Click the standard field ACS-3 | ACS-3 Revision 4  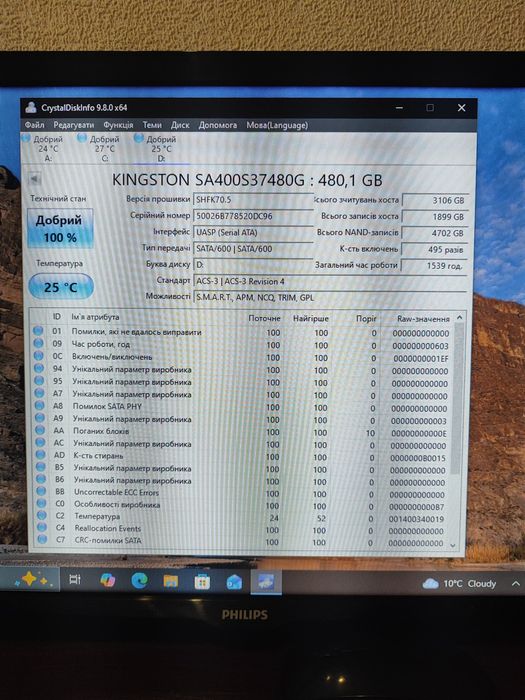[x=330, y=281]
